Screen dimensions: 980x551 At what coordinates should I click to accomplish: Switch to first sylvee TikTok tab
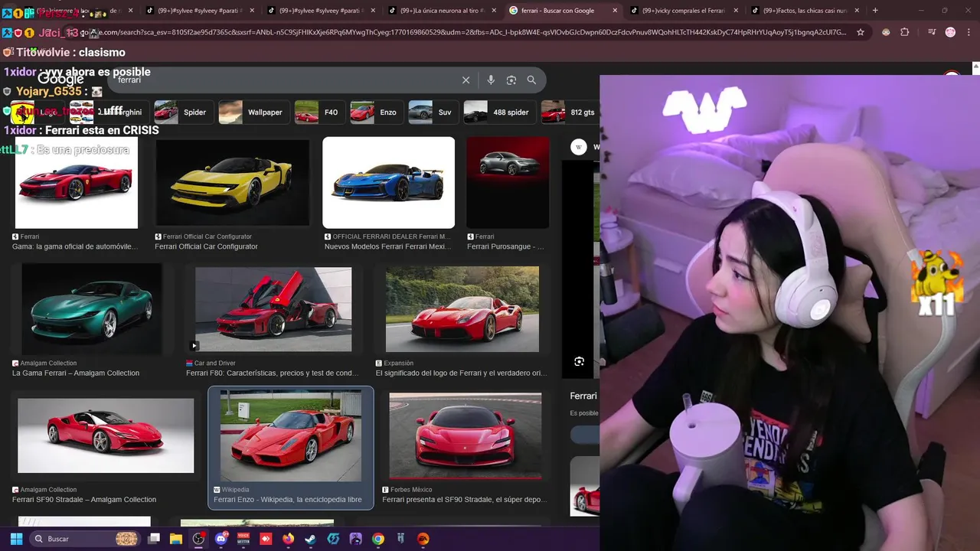(x=195, y=11)
